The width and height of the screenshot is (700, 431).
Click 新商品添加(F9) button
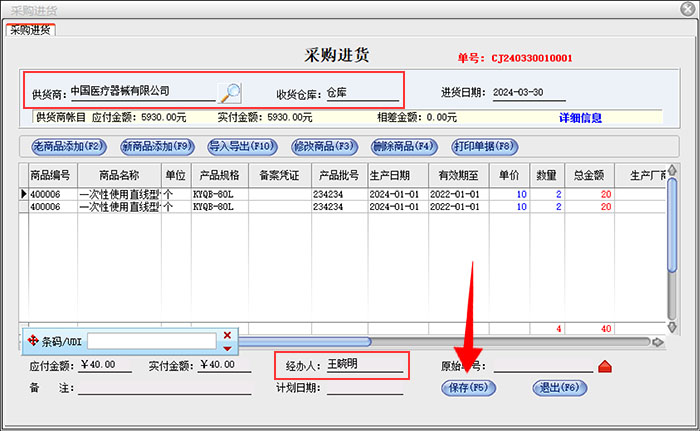[157, 146]
